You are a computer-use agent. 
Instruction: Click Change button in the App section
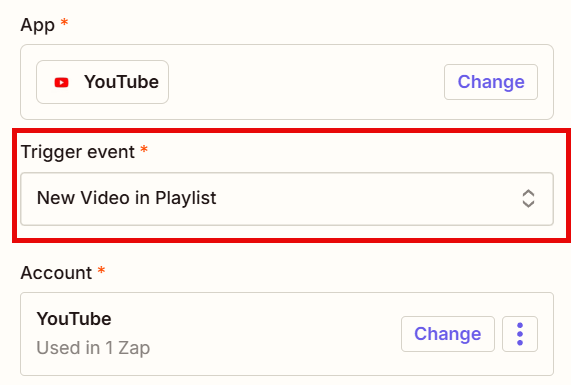point(491,82)
